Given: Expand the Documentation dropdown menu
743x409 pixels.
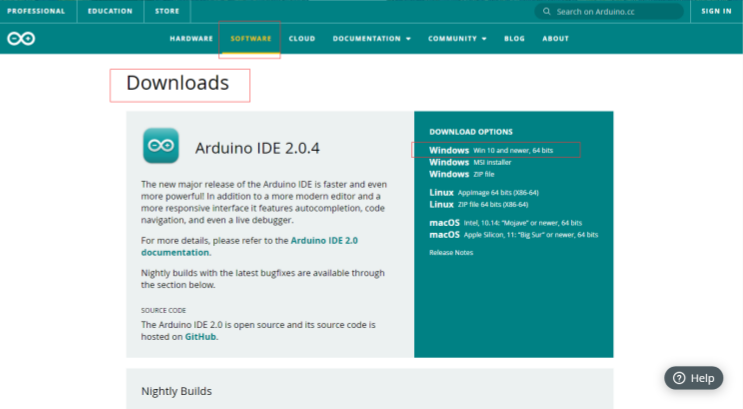Looking at the screenshot, I should [372, 38].
